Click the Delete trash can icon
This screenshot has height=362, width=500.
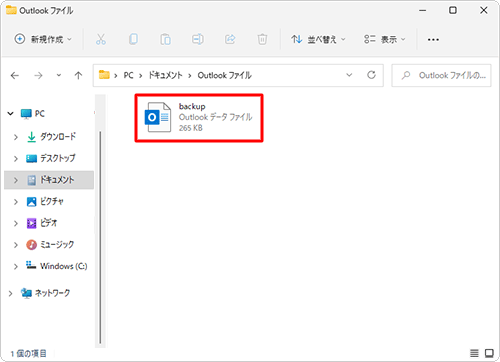point(262,39)
